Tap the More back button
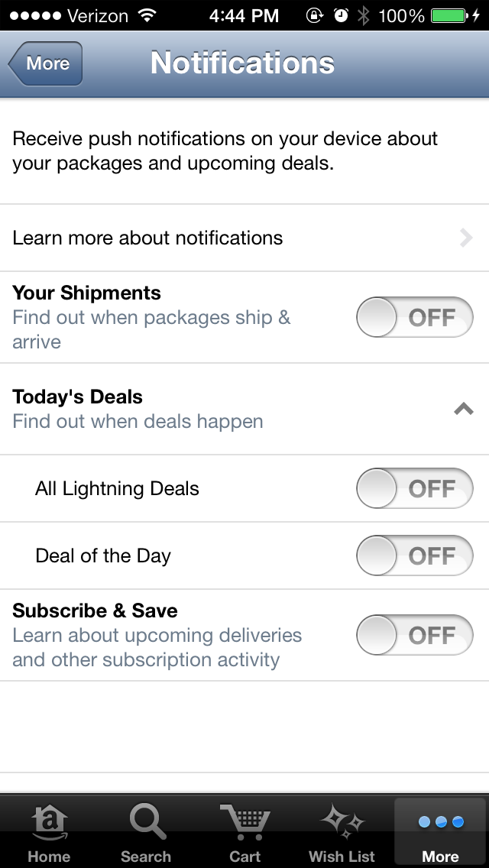Image resolution: width=489 pixels, height=868 pixels. pyautogui.click(x=44, y=64)
